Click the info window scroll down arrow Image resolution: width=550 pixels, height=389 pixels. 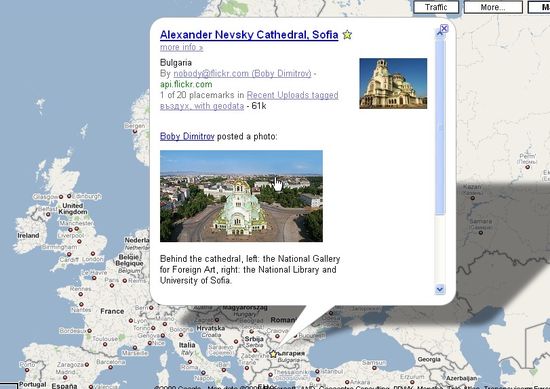point(440,289)
